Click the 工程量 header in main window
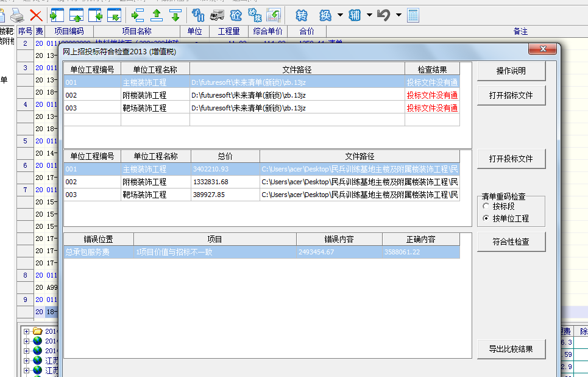This screenshot has height=377, width=588. point(228,31)
